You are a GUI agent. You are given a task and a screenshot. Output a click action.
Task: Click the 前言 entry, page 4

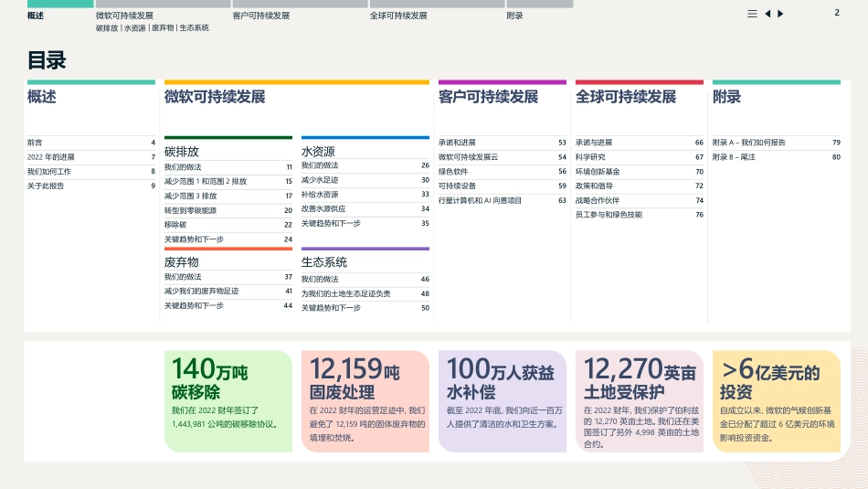(91, 143)
